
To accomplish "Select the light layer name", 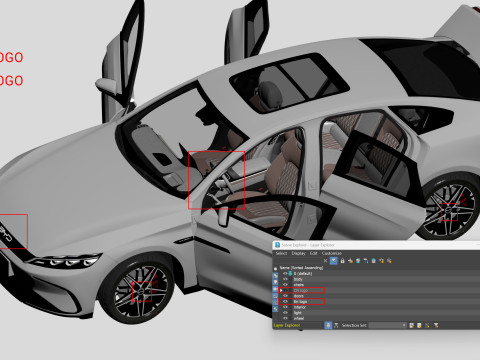I will click(x=298, y=313).
